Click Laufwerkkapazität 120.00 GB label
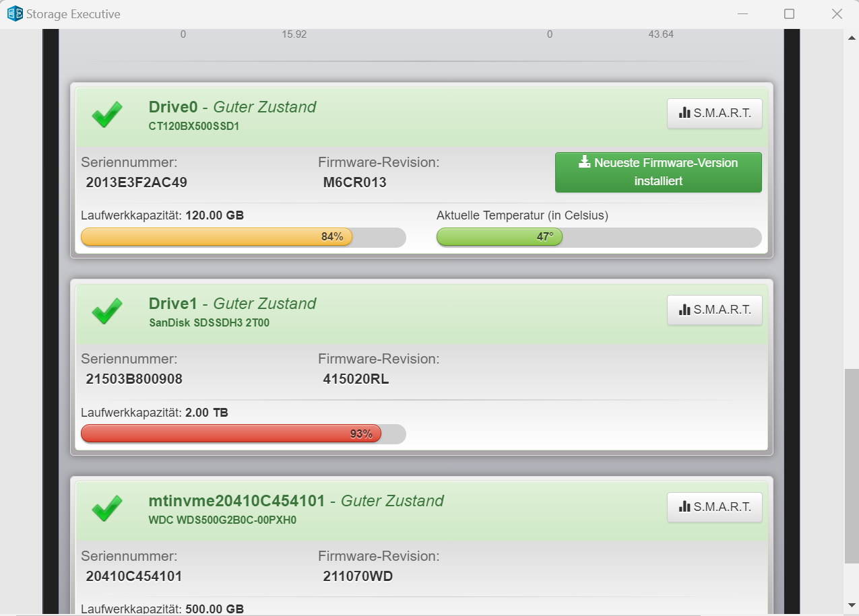 pos(162,216)
